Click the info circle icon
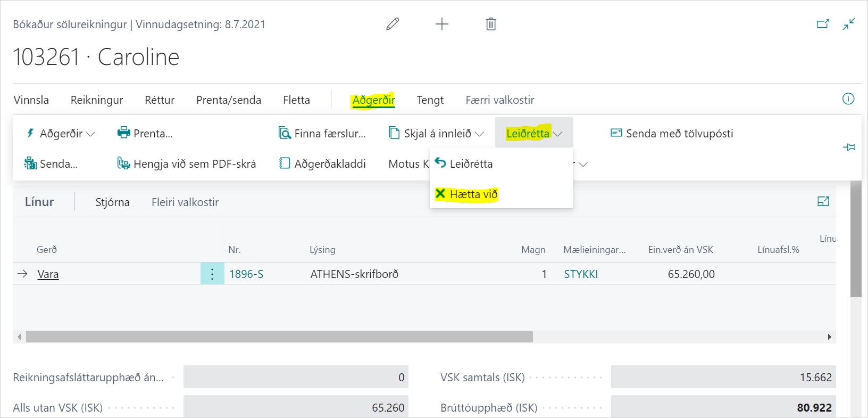Screen dimensions: 868x418 [x=848, y=99]
